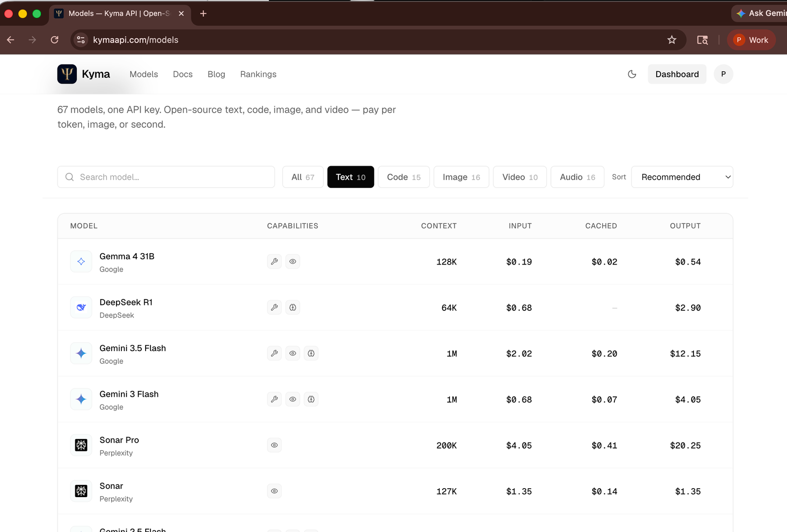Click the CAPABILITIES column header
Viewport: 787px width, 532px height.
pyautogui.click(x=293, y=226)
